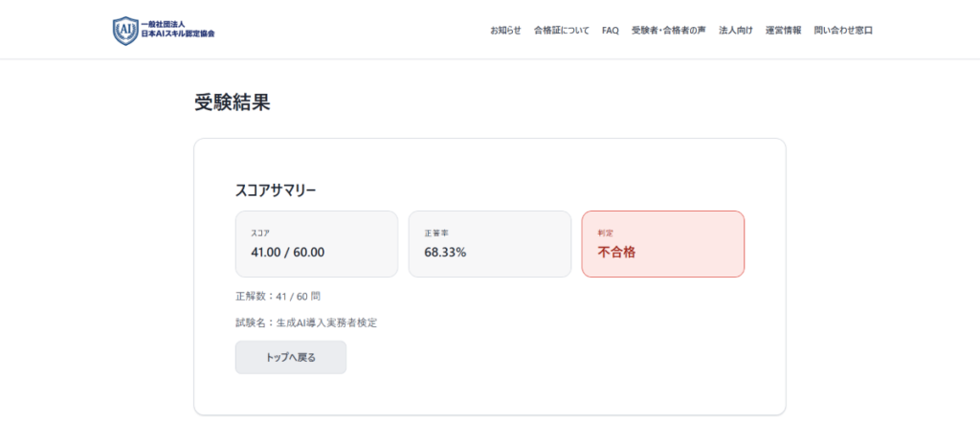Click the 正解数:41 / 60 問 line
Viewport: 980px width, 422px height.
[x=284, y=297]
